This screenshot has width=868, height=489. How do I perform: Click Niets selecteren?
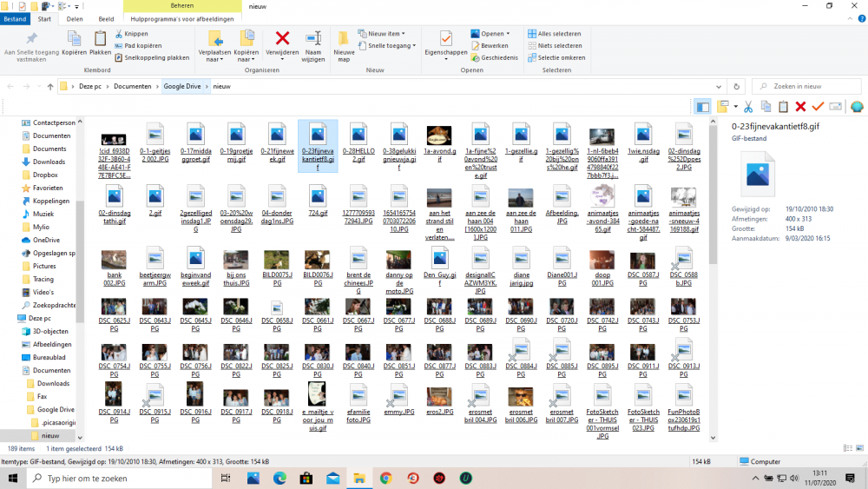point(556,45)
